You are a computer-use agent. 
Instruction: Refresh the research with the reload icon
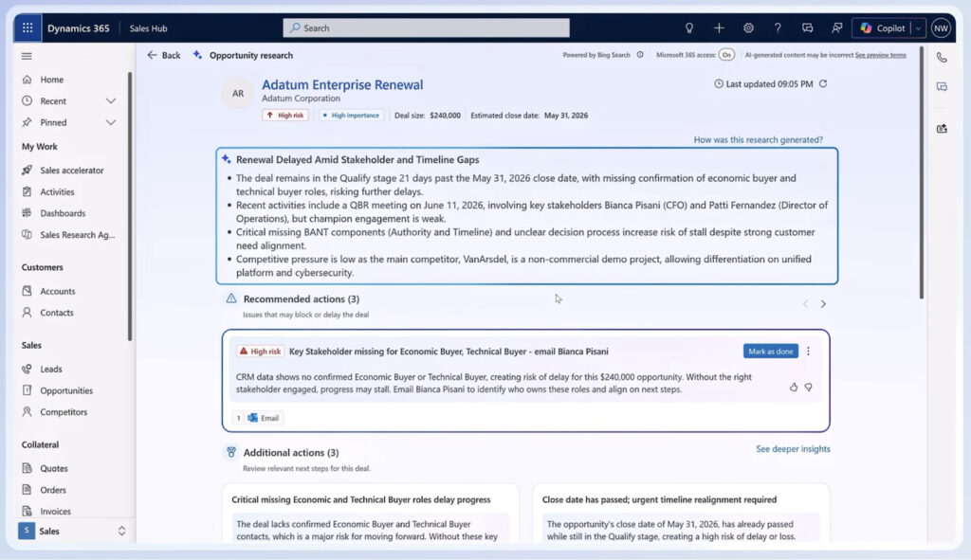coord(823,83)
